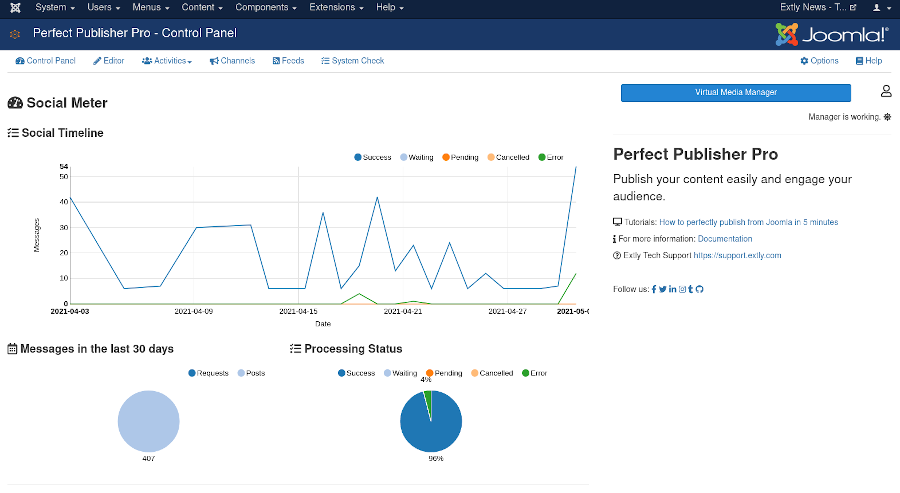Open the Channels section

[232, 61]
